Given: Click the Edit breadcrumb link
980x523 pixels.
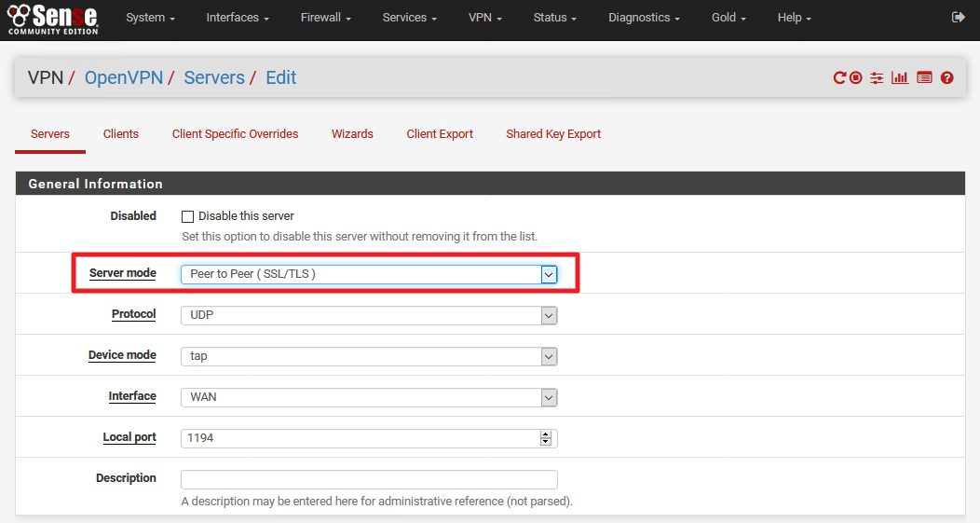Looking at the screenshot, I should click(x=281, y=77).
